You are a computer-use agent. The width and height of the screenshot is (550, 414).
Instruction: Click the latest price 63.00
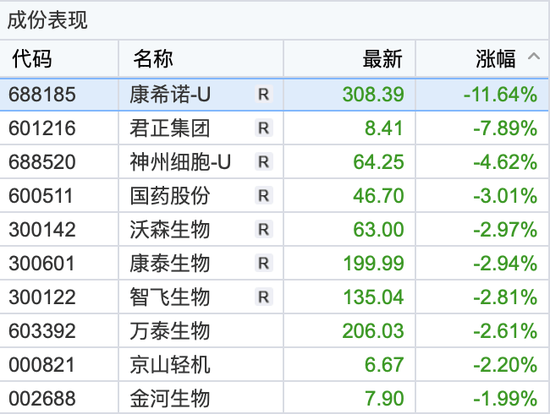click(379, 230)
